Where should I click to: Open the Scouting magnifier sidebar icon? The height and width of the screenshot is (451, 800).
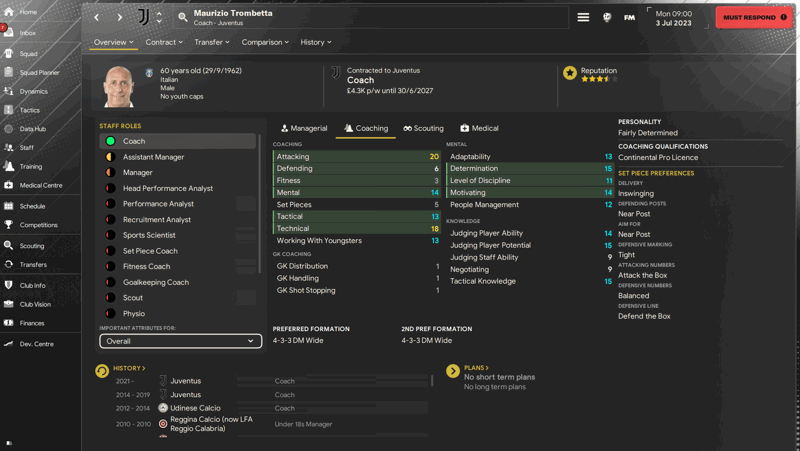tap(9, 245)
